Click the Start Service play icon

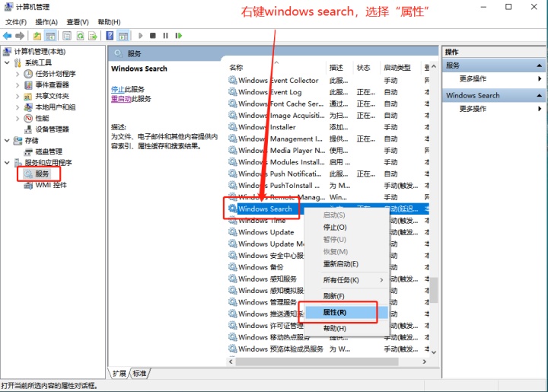[141, 36]
